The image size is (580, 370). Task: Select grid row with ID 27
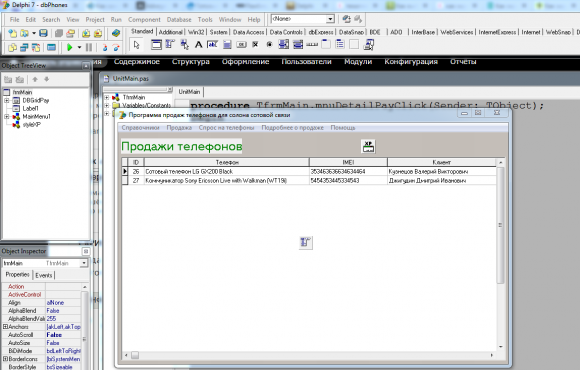tap(309, 181)
